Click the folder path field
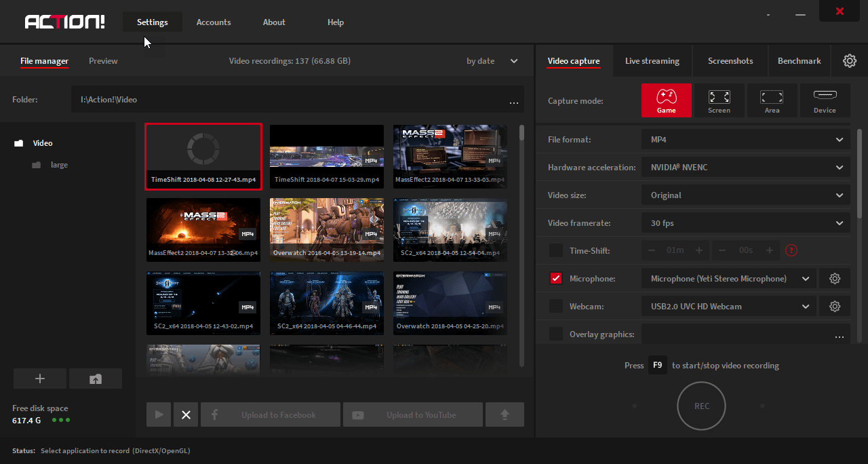Screen dimensions: 868x464 click(298, 100)
